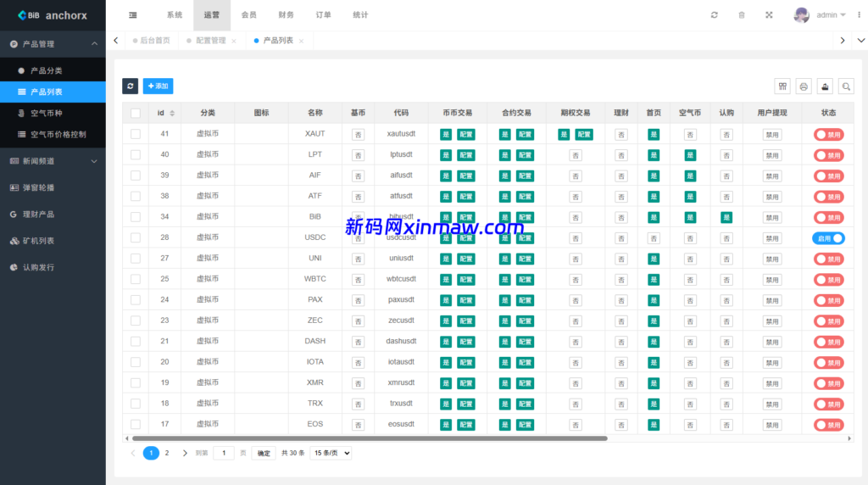Open 矿机列表 in sidebar

point(53,241)
